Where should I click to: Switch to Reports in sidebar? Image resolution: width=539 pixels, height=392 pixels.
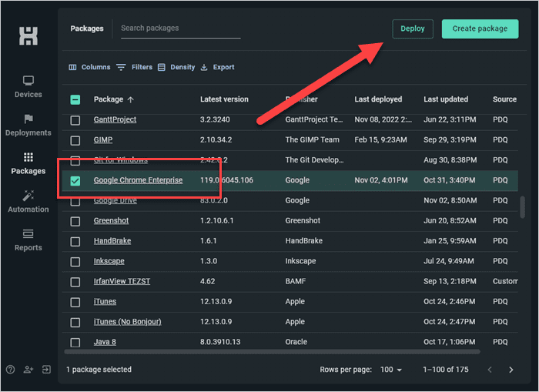[28, 240]
